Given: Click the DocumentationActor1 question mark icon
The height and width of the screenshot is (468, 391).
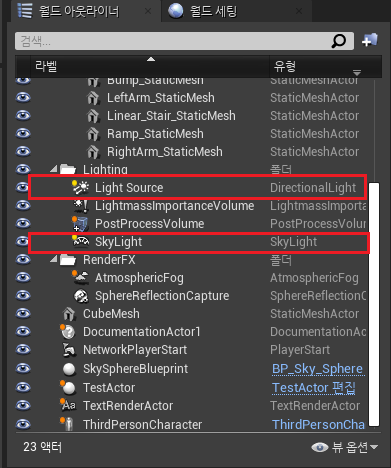Looking at the screenshot, I should 68,332.
